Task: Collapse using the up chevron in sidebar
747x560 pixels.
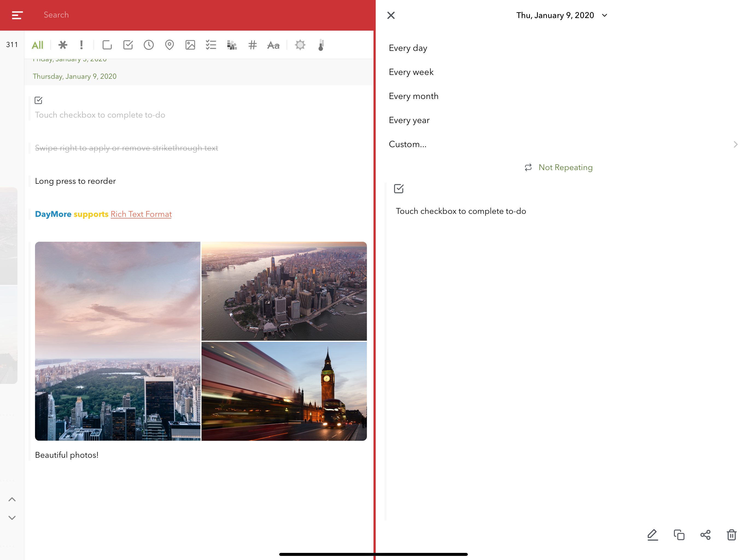Action: (x=12, y=499)
